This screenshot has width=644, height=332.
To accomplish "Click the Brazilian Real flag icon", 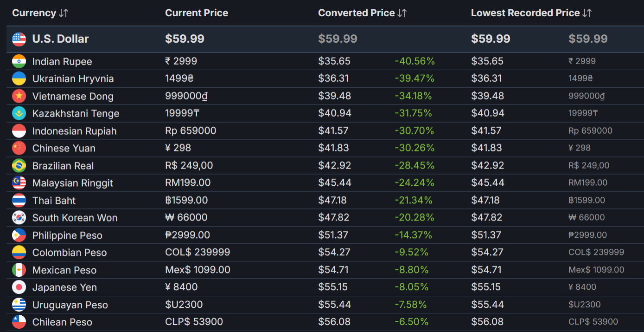I will pyautogui.click(x=19, y=166).
